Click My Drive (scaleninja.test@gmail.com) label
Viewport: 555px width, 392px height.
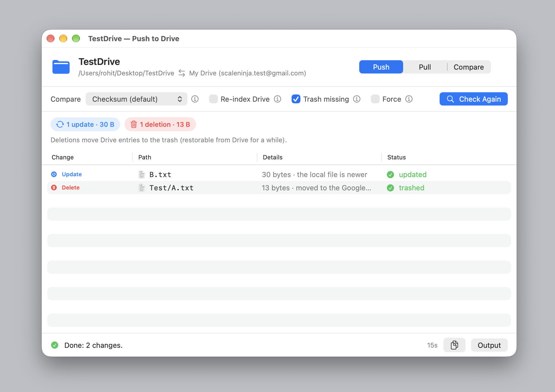(x=247, y=73)
